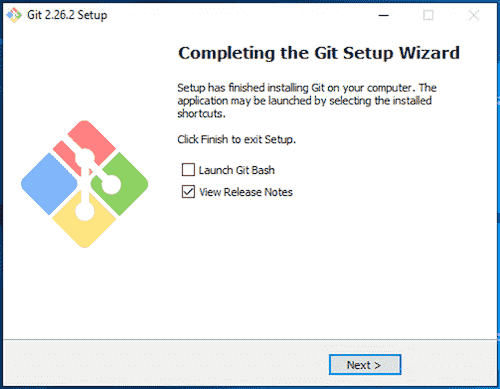Minimize the Git Setup window

pyautogui.click(x=384, y=15)
